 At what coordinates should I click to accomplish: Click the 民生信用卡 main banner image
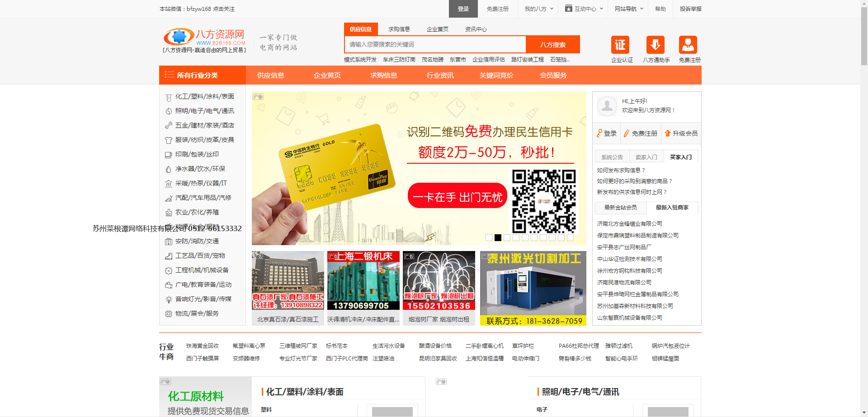tap(419, 168)
